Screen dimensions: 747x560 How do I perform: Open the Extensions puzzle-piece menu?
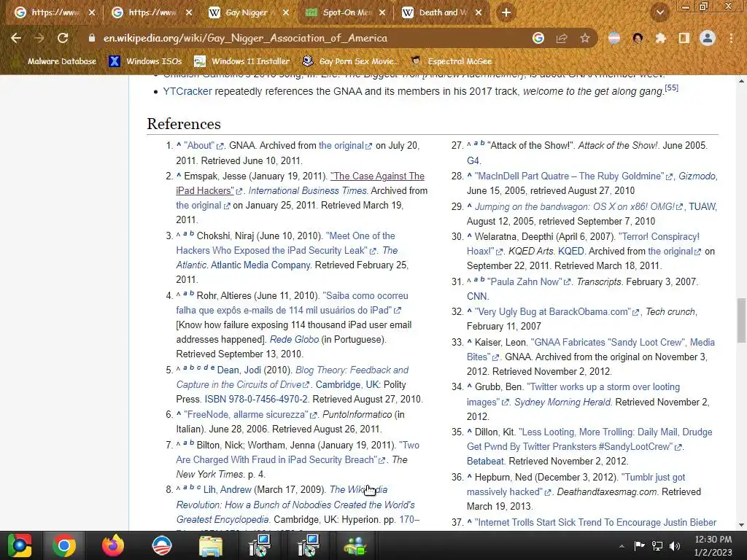(x=660, y=38)
